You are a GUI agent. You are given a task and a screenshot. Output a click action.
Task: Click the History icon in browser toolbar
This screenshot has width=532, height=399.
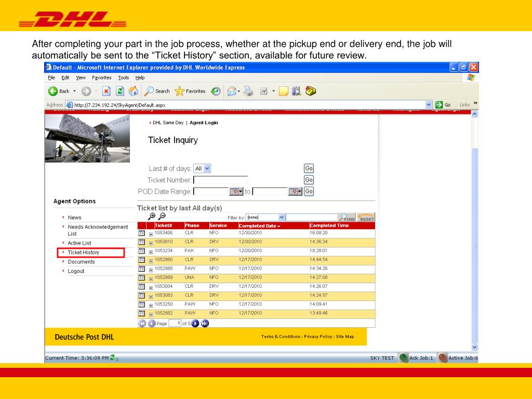(x=216, y=91)
